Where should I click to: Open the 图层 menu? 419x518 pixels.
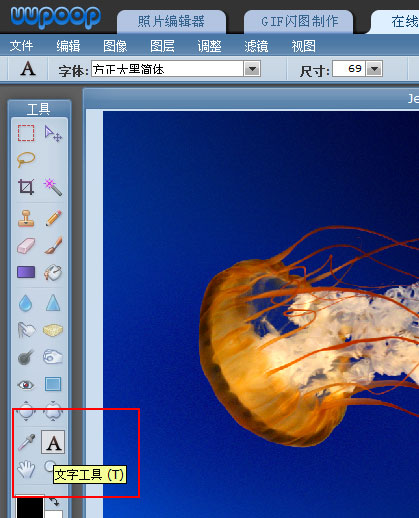tap(162, 46)
